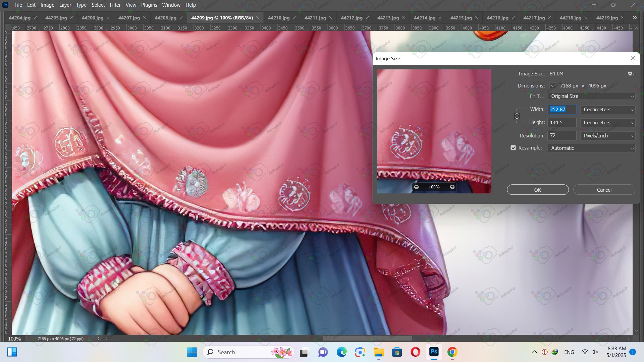Open the Widgets panel on taskbar
This screenshot has height=362, width=644.
click(x=12, y=352)
